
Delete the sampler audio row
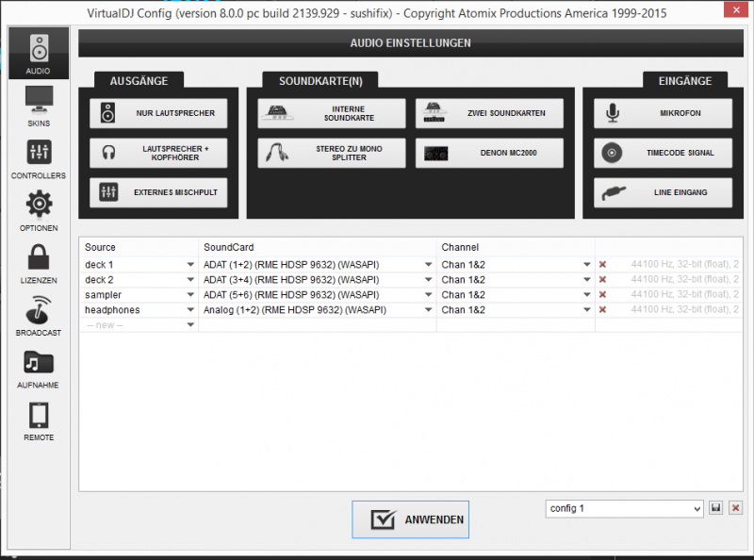602,295
